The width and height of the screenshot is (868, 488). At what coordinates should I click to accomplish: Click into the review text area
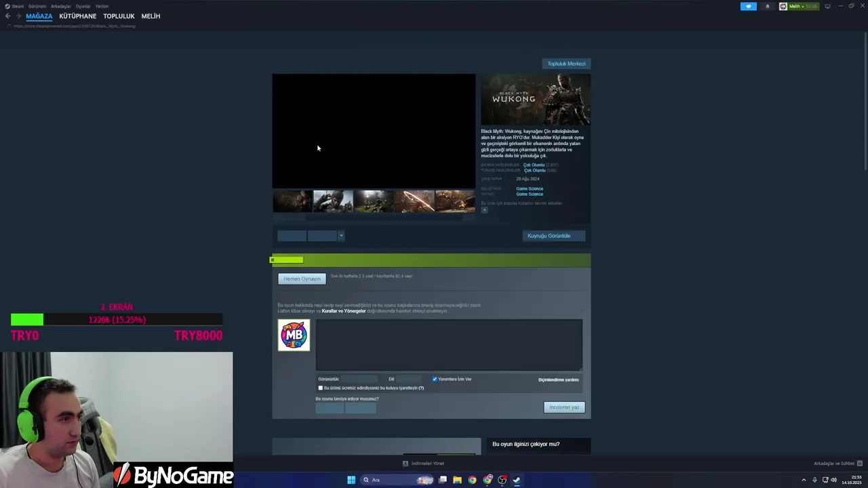[x=449, y=345]
